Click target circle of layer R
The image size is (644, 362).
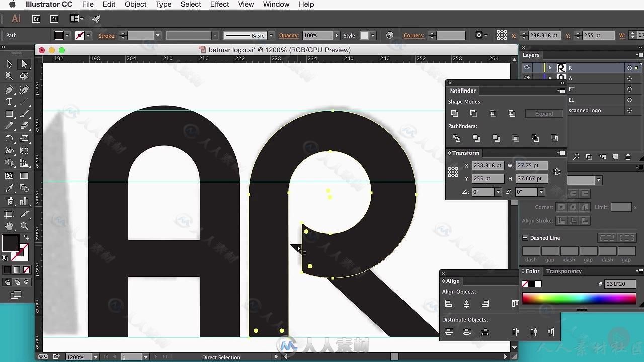coord(629,68)
